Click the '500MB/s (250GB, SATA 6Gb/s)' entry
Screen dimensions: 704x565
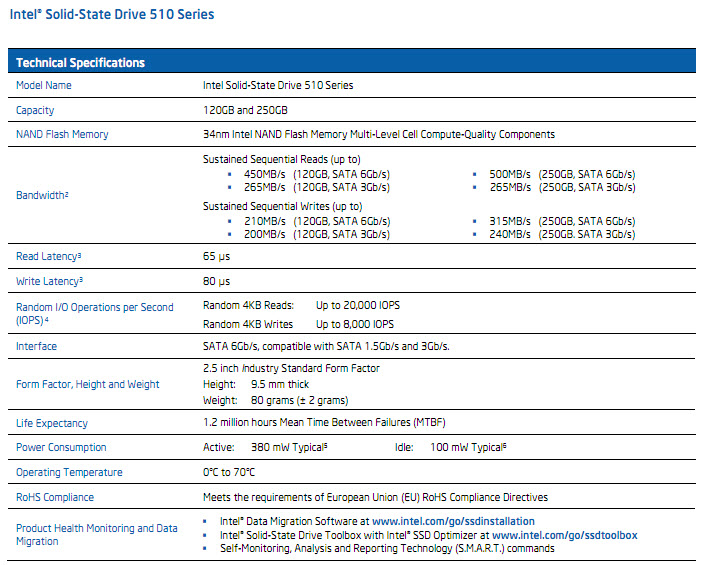coord(562,174)
